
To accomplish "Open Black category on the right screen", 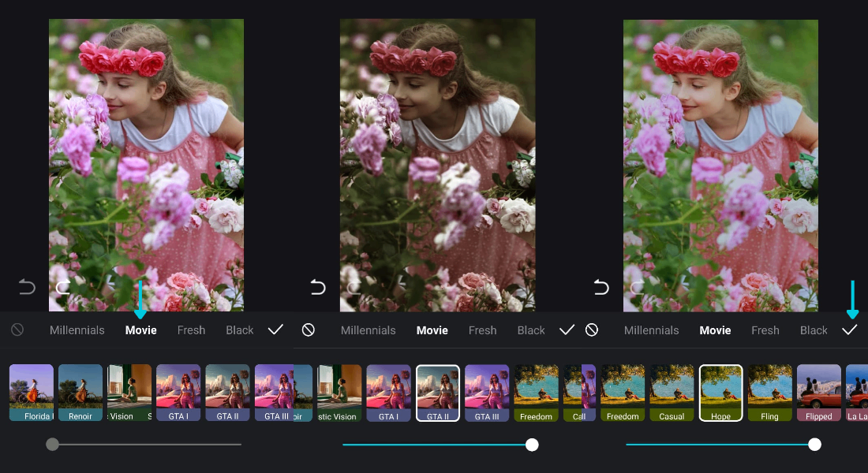I will pos(814,330).
